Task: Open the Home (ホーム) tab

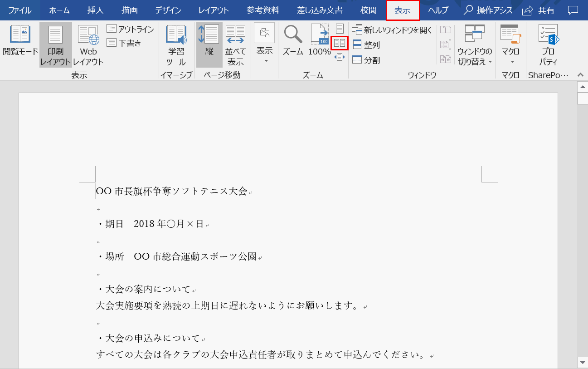Action: 59,10
